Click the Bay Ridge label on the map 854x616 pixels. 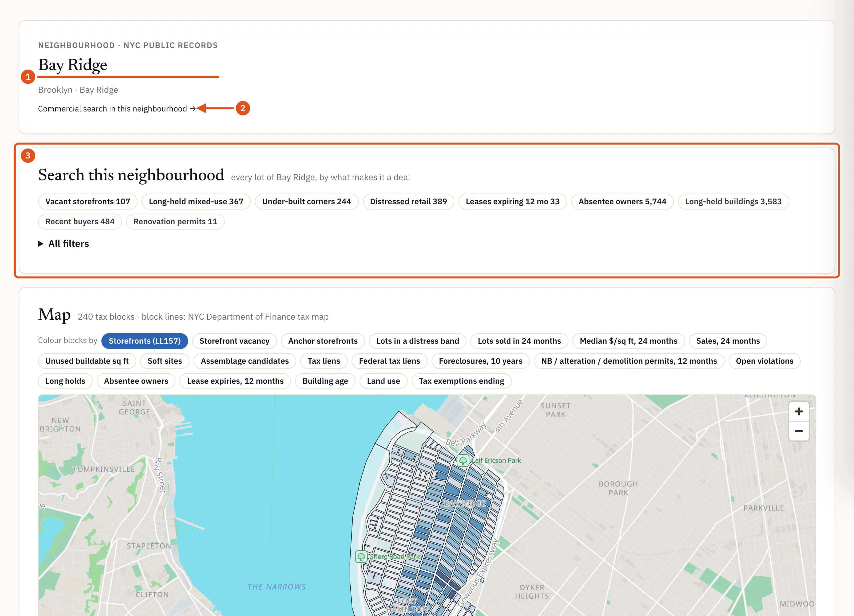(x=465, y=503)
